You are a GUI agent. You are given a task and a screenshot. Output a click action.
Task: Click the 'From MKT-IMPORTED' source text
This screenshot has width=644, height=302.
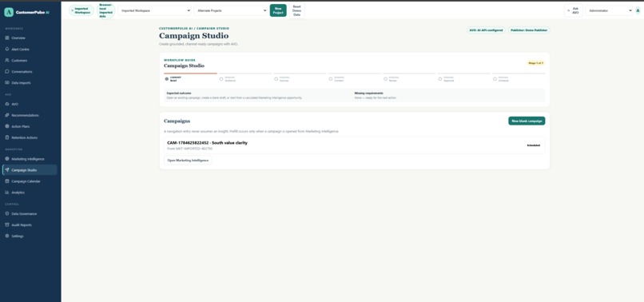[x=189, y=149]
